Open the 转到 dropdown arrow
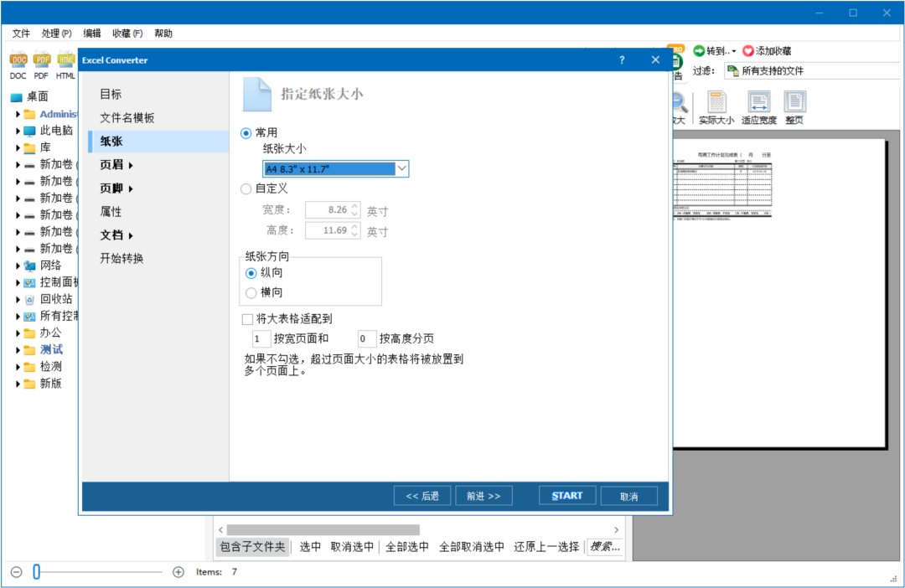 click(734, 51)
